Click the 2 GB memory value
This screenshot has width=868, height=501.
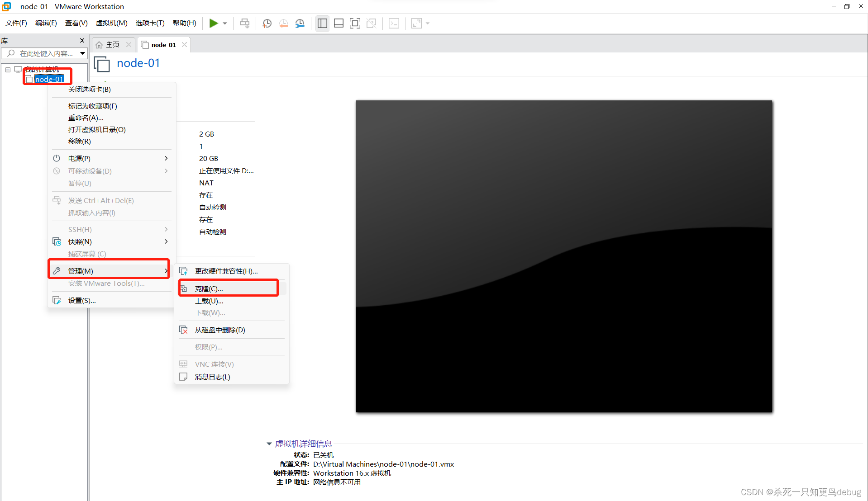click(x=206, y=134)
